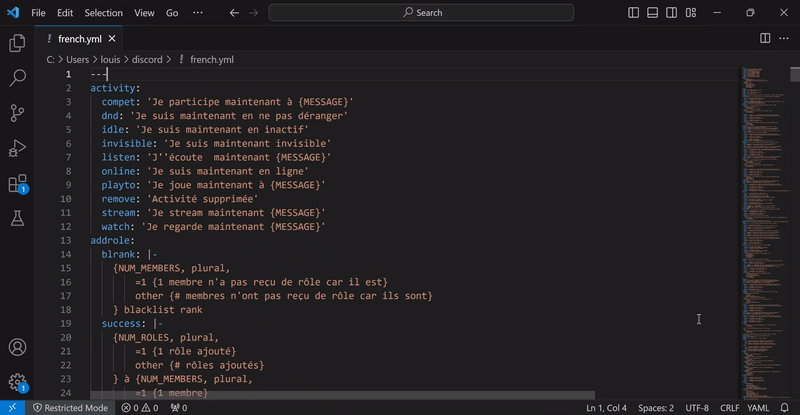The width and height of the screenshot is (800, 415).
Task: Split the editor to the right
Action: click(x=765, y=38)
